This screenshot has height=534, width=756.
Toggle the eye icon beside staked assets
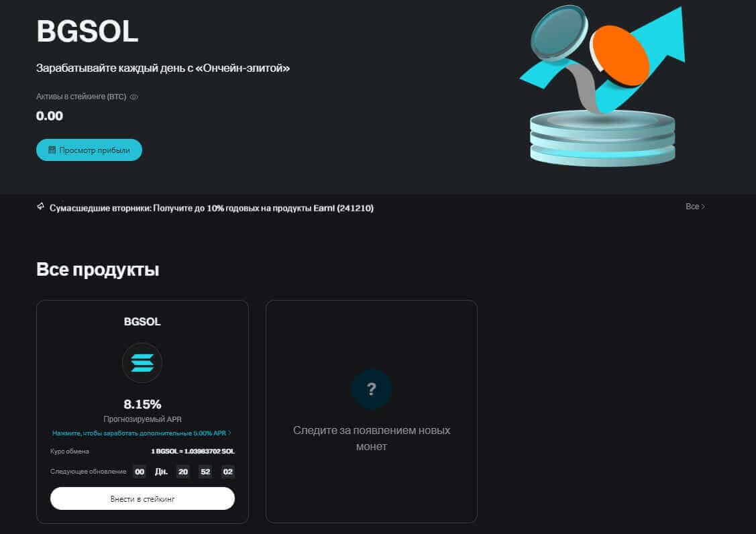pyautogui.click(x=134, y=97)
